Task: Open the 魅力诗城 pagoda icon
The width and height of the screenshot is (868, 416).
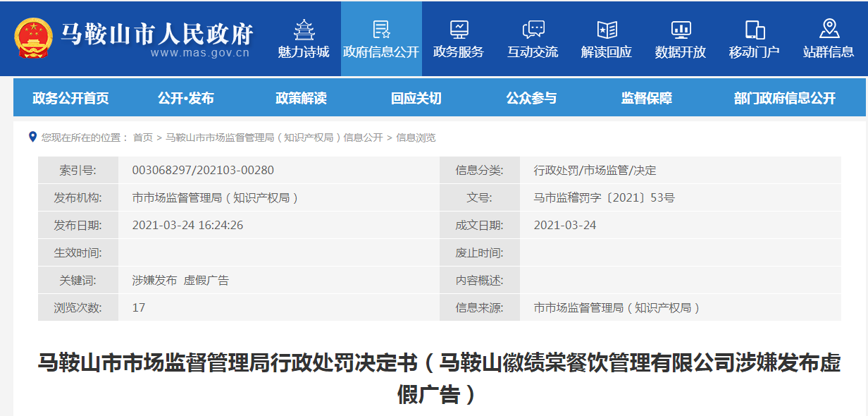Action: click(x=304, y=30)
